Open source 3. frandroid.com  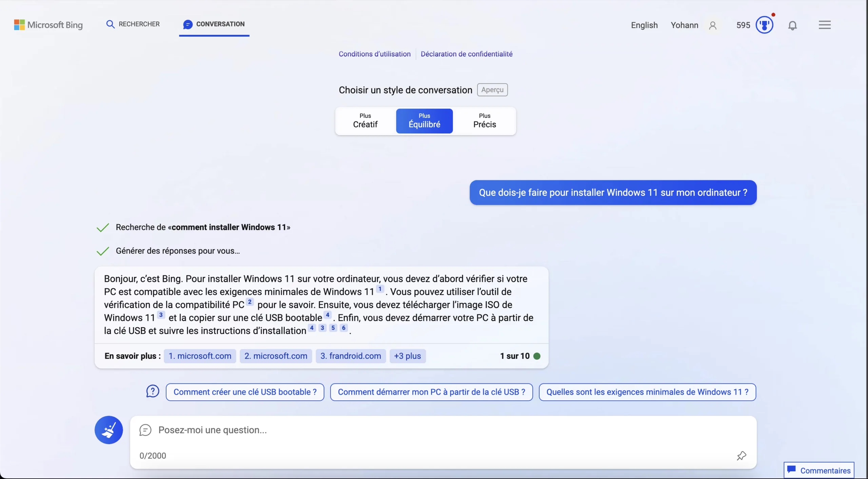351,356
